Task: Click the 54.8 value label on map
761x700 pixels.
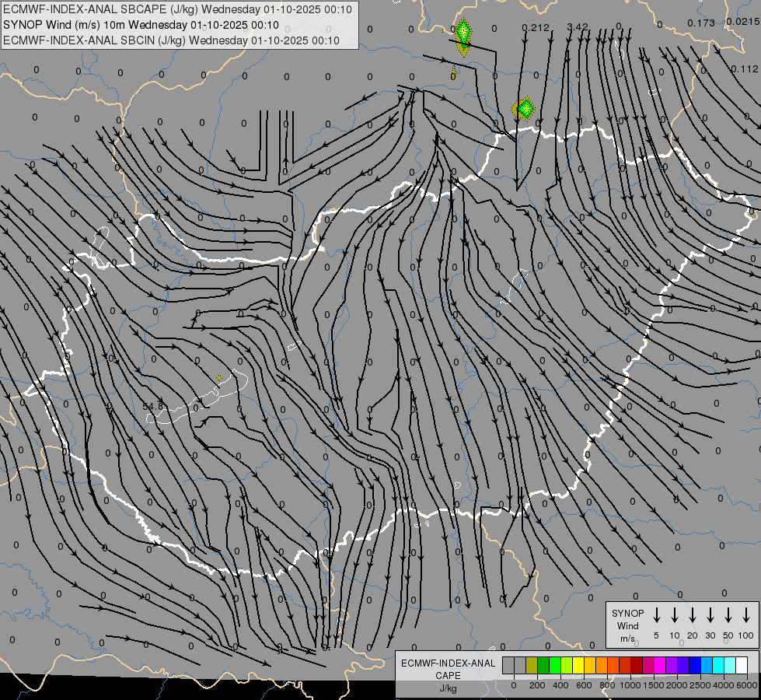Action: point(153,406)
